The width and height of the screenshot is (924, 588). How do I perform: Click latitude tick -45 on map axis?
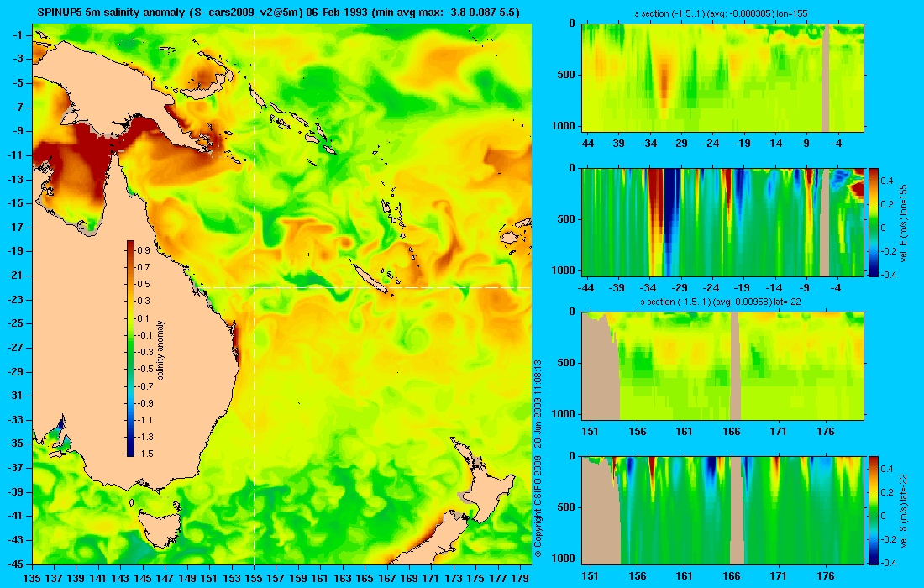tap(15, 564)
